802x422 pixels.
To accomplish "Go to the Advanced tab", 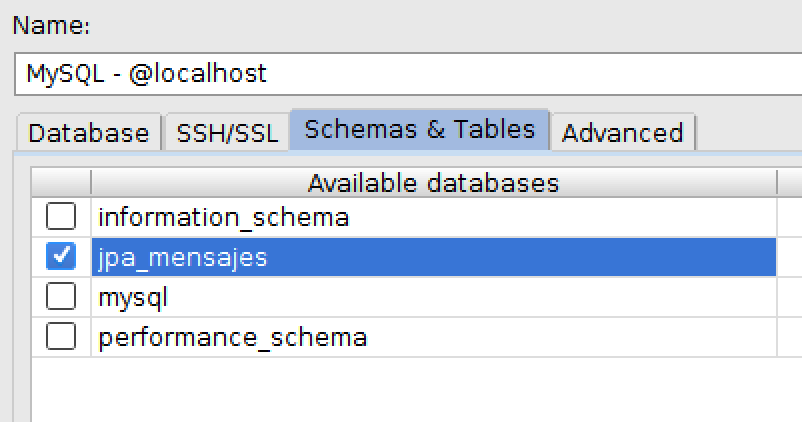I will tap(622, 133).
